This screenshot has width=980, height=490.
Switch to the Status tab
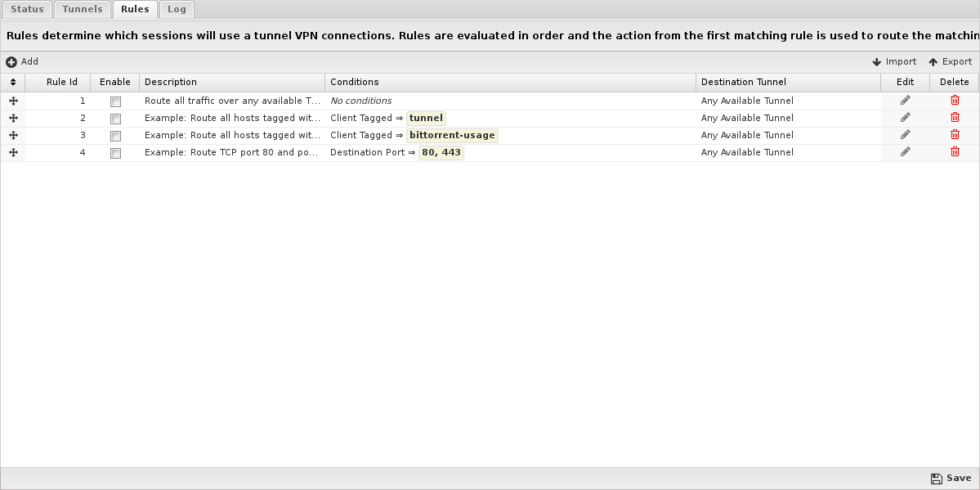tap(28, 9)
